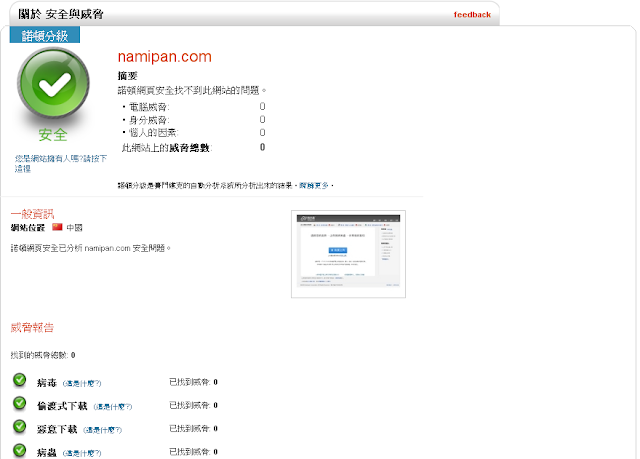Click the large green safe checkmark icon
Viewport: 640px width, 459px height.
tap(53, 83)
